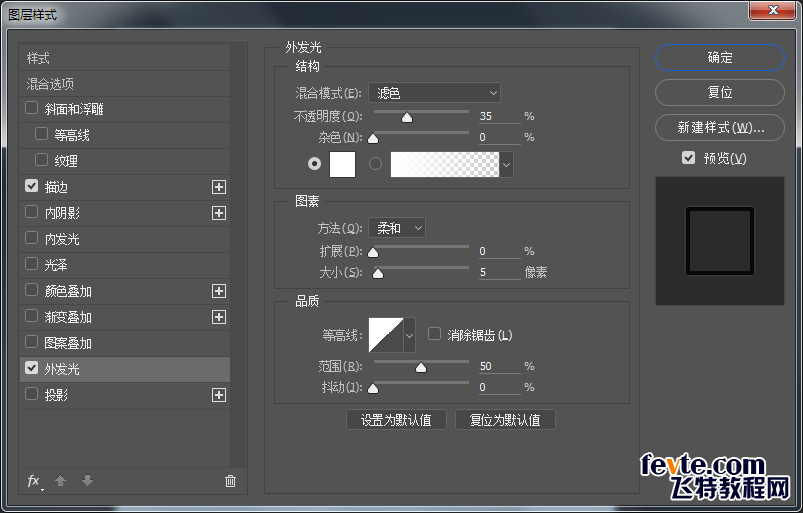Open the fx effects menu icon
This screenshot has width=803, height=513.
[34, 481]
